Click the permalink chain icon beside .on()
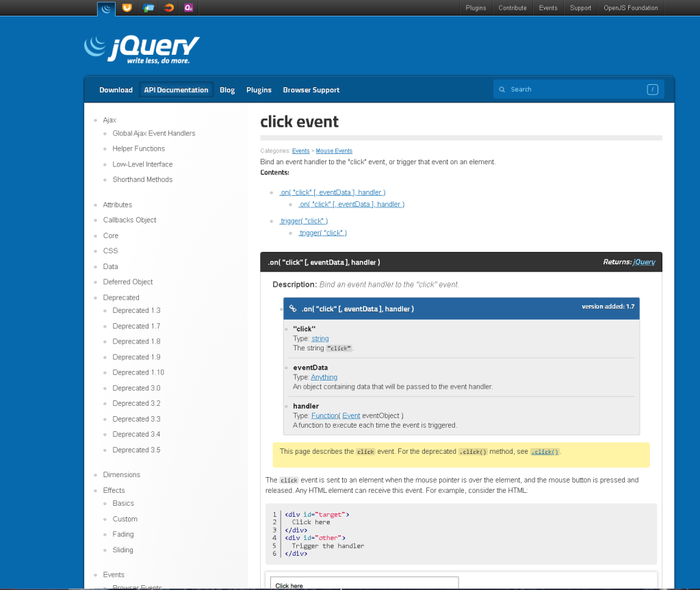700x590 pixels. coord(293,308)
